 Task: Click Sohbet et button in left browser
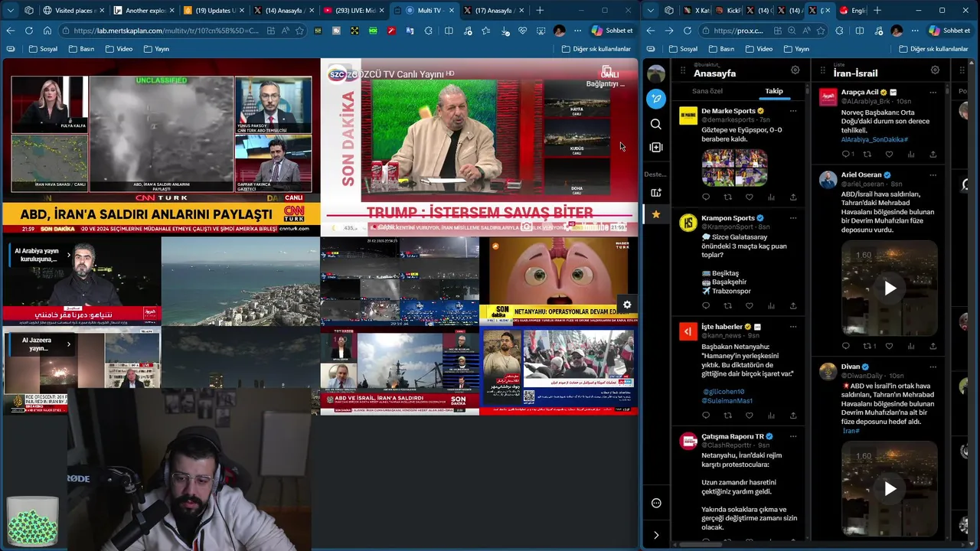(612, 31)
